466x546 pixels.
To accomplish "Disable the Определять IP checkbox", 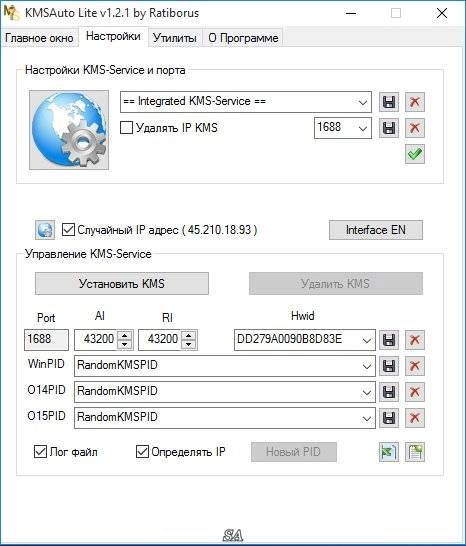I will click(142, 452).
